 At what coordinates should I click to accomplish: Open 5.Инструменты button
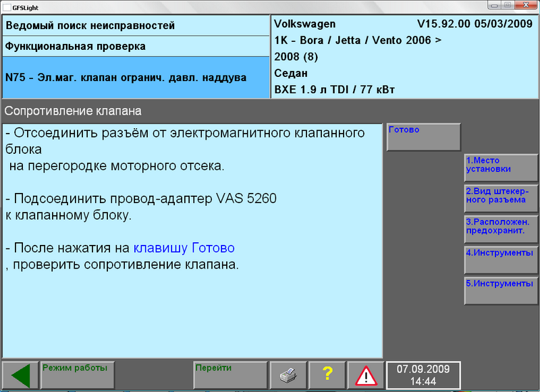[501, 291]
